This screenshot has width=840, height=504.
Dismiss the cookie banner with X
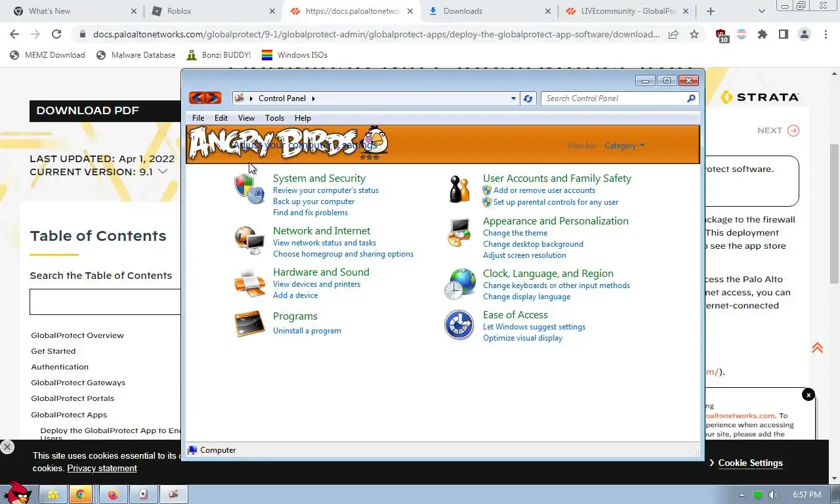(7, 447)
